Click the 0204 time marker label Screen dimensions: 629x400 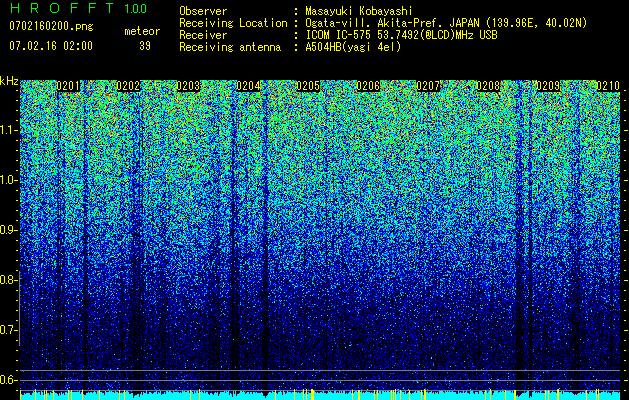[248, 86]
